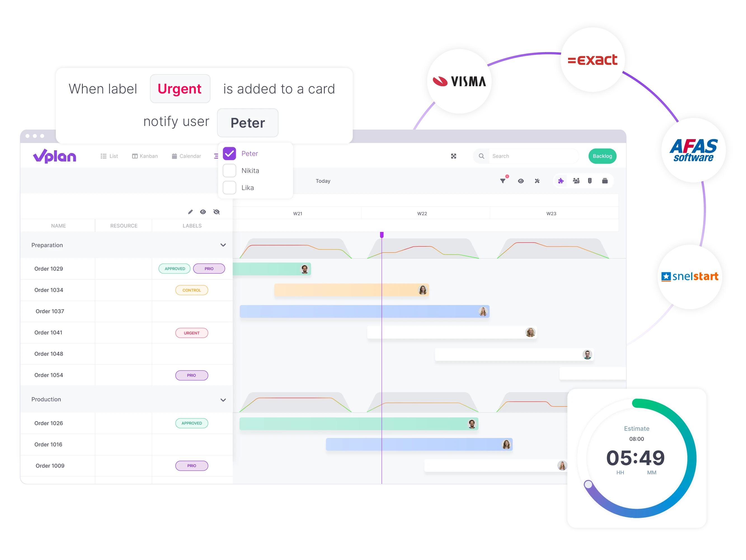The width and height of the screenshot is (746, 560).
Task: Toggle the Nikita user checkbox
Action: (x=229, y=171)
